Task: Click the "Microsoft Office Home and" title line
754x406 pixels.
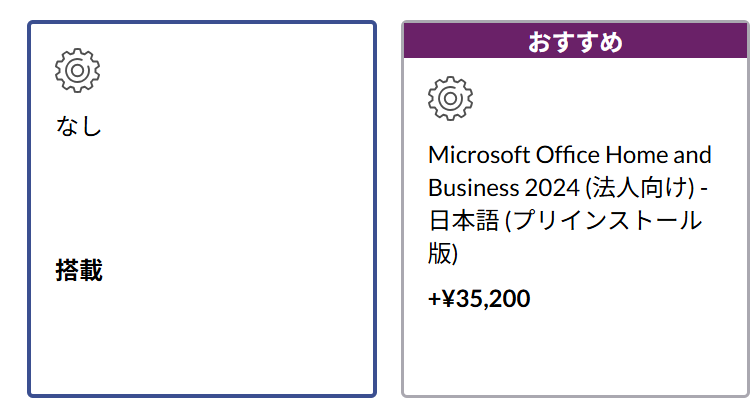Action: 569,155
